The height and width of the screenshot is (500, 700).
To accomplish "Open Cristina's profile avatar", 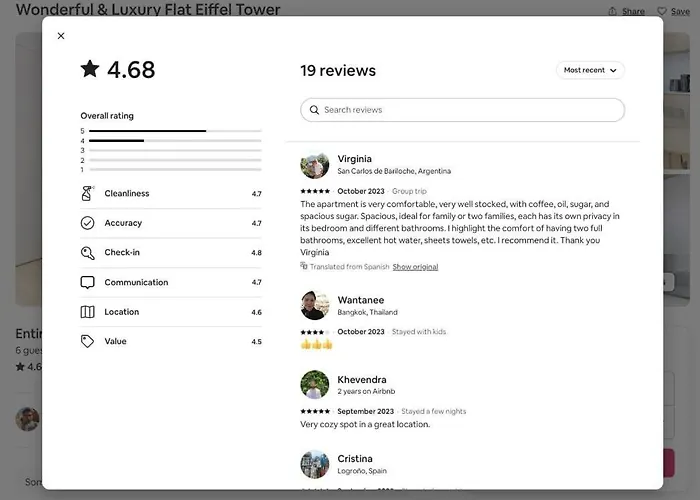I will coord(315,464).
